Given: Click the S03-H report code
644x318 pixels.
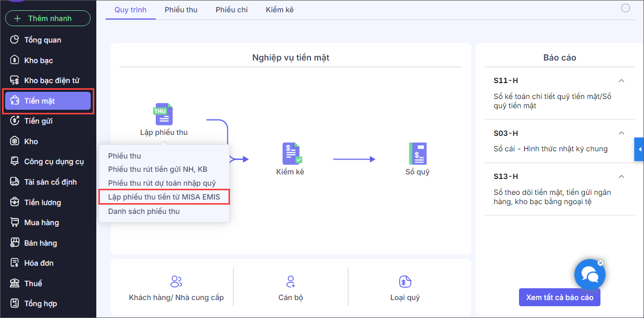Looking at the screenshot, I should tap(506, 133).
